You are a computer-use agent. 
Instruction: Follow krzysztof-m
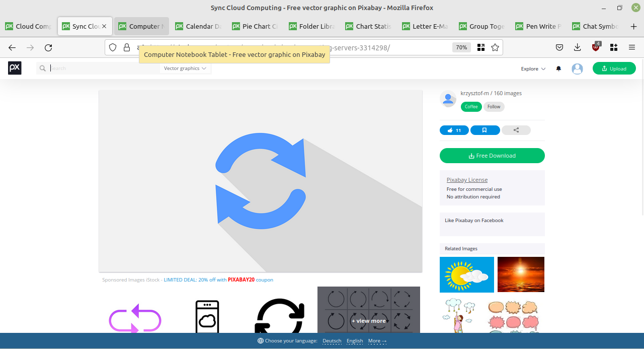(494, 107)
